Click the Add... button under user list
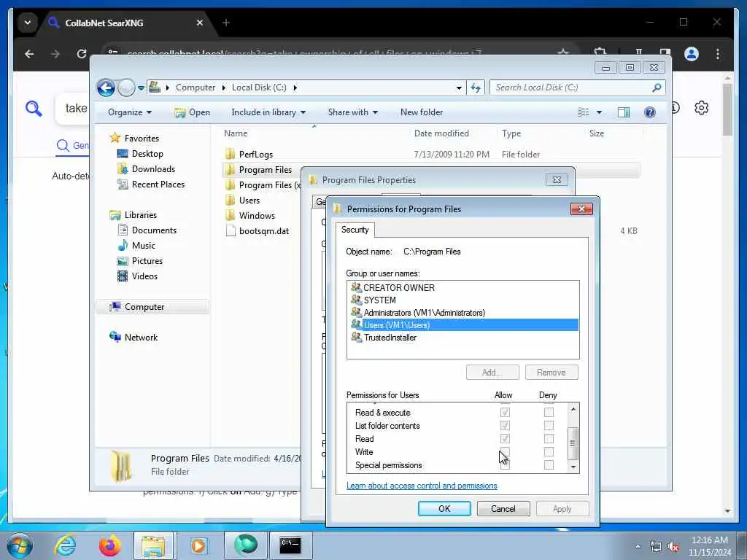The image size is (747, 560). pyautogui.click(x=492, y=373)
